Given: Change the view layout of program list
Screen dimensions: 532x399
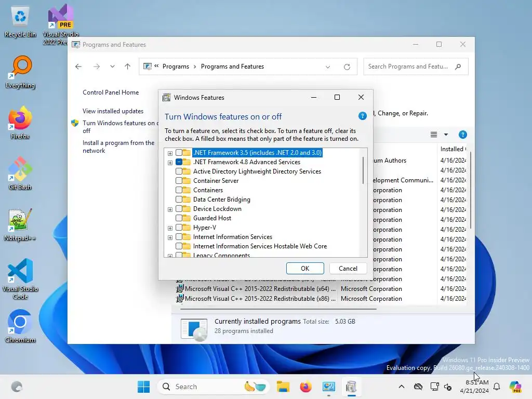Looking at the screenshot, I should pyautogui.click(x=434, y=135).
